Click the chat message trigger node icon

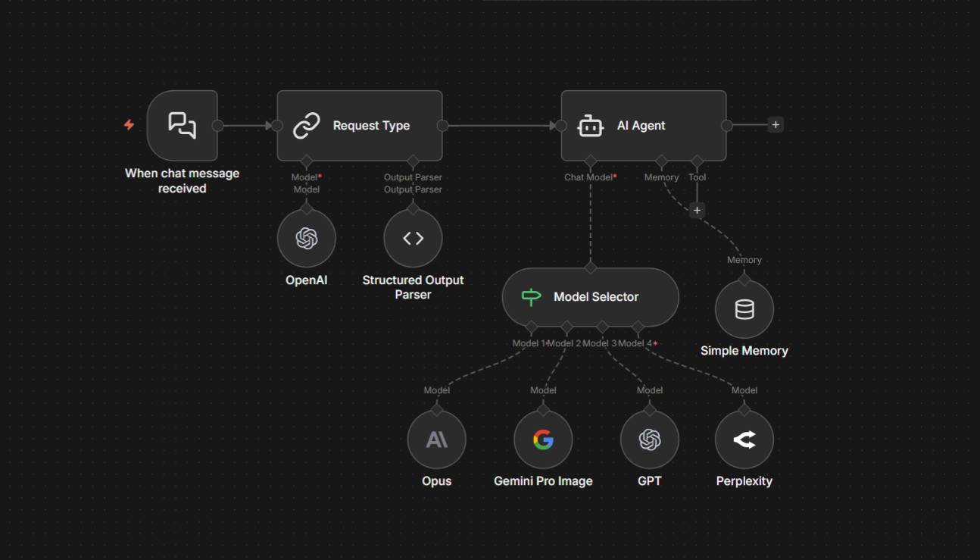[x=182, y=126]
